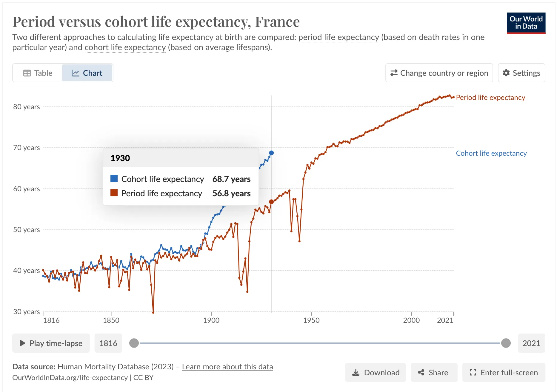
Task: Click the 1816 start year box
Action: coord(108,343)
